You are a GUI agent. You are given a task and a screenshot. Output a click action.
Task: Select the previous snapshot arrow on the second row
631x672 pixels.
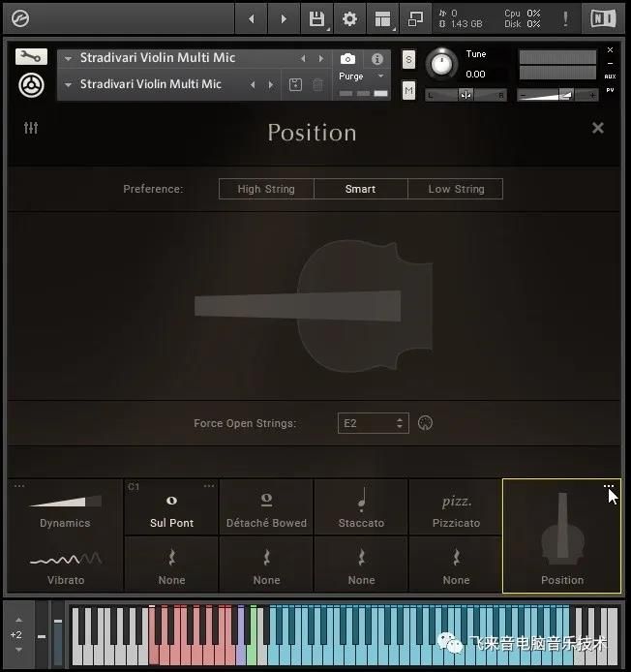tap(253, 84)
